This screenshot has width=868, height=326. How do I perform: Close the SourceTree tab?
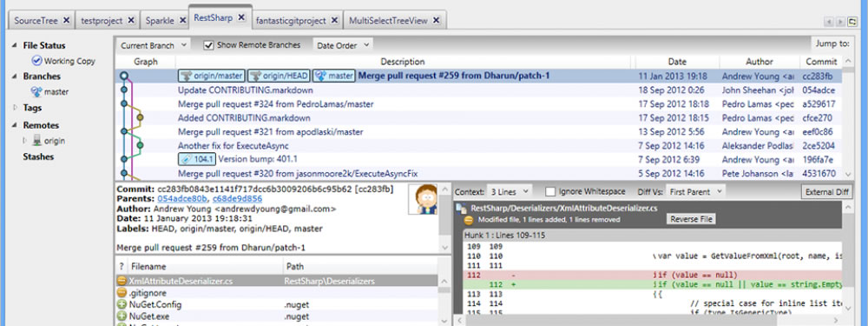(x=66, y=21)
